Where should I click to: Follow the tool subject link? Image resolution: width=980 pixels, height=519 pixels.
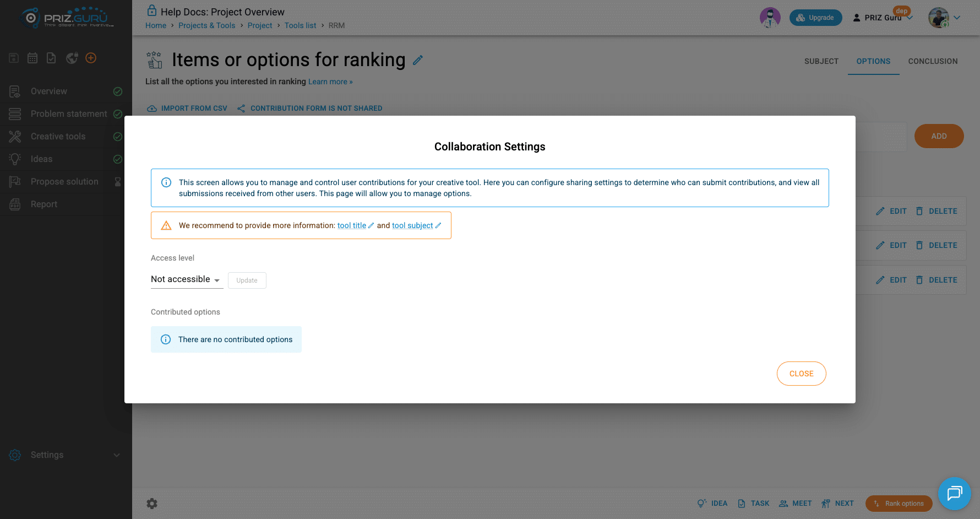412,225
